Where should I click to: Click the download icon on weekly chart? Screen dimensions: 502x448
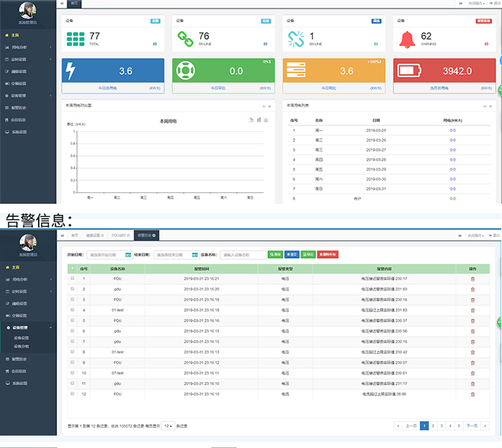coord(266,120)
